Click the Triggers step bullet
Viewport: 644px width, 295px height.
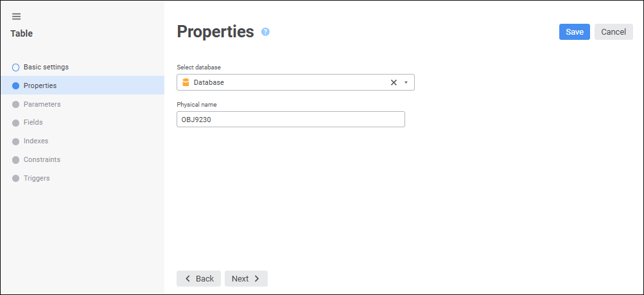click(x=15, y=178)
